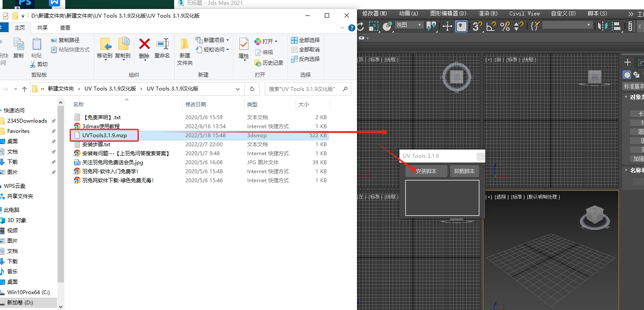644x310 pixels.
Task: Click the 卸载脚本 button in UV Tools
Action: 464,171
